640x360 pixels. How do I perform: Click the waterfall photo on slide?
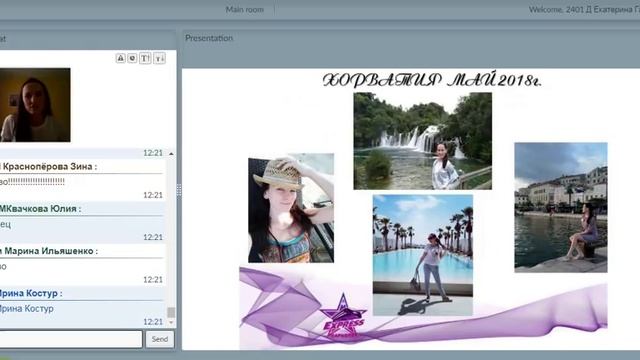(x=422, y=141)
